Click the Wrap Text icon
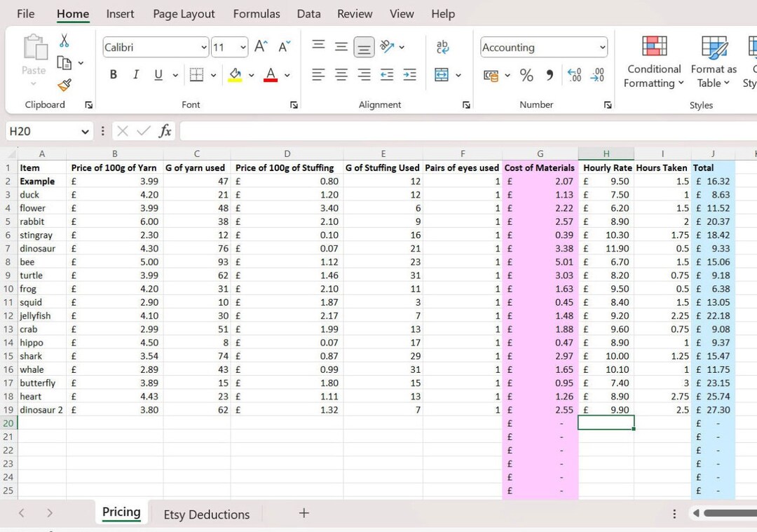The image size is (757, 532). tap(442, 46)
